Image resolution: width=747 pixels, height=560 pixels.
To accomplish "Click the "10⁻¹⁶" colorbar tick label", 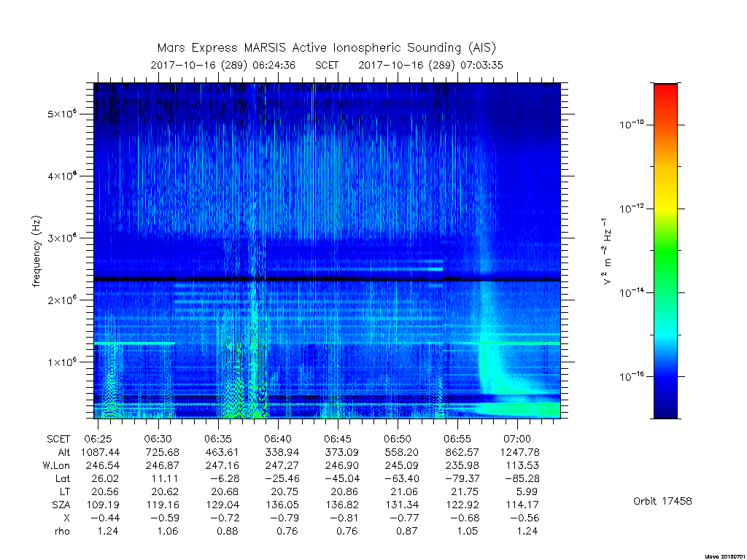I will click(x=631, y=376).
